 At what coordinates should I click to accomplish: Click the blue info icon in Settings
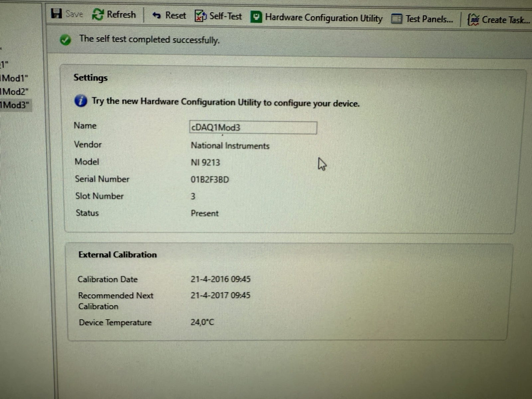click(x=80, y=100)
